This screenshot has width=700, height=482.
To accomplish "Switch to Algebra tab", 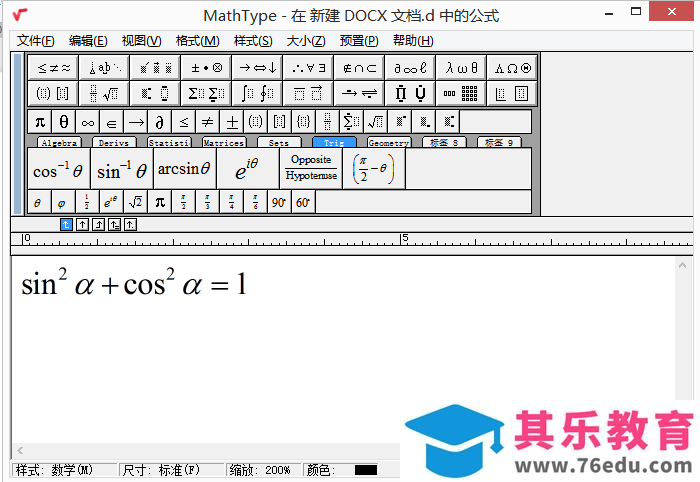I will (x=59, y=142).
